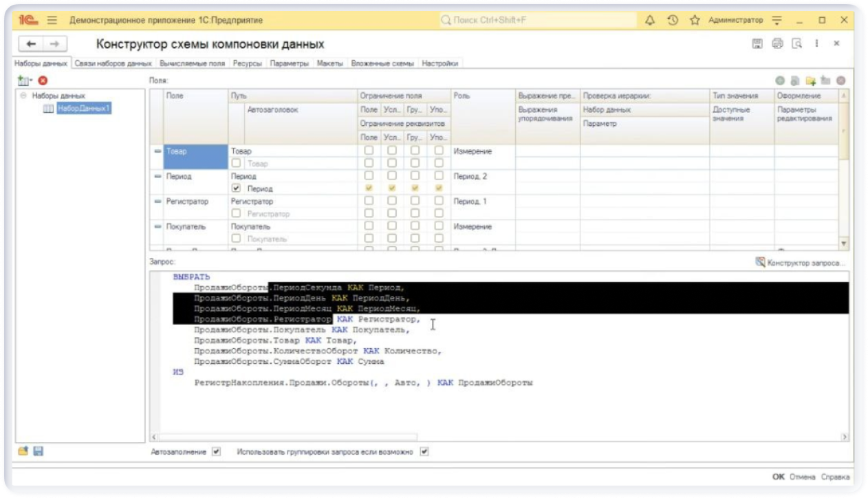Click the notifications bell icon

coord(650,21)
